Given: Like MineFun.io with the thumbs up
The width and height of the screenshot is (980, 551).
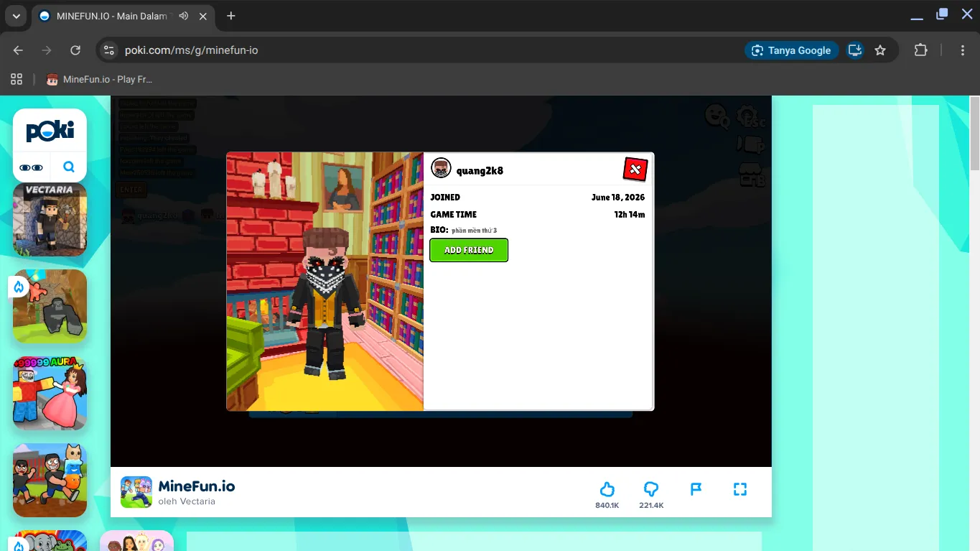Looking at the screenshot, I should 607,490.
